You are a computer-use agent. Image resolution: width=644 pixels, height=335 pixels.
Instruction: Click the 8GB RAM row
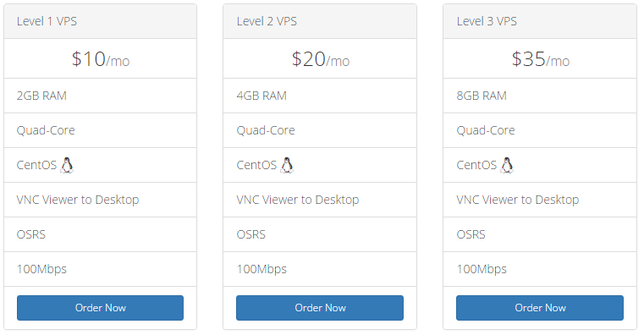tap(540, 96)
